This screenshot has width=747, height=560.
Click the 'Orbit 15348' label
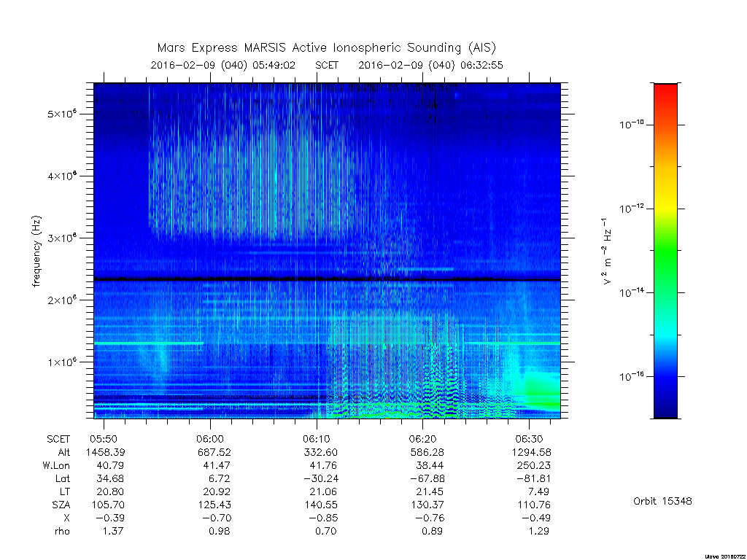click(x=662, y=501)
